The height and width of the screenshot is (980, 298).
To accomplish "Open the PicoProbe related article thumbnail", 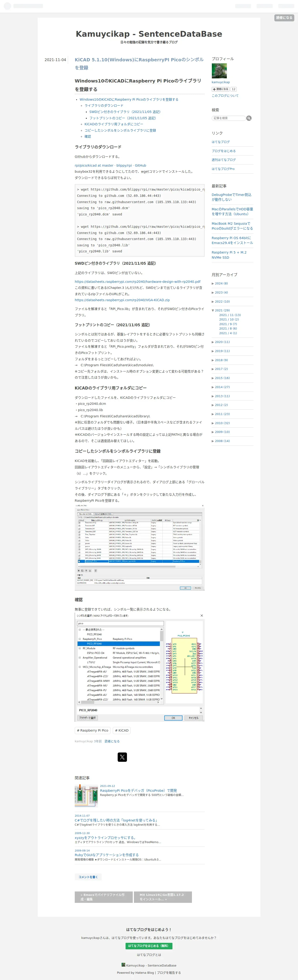I will 86,796.
